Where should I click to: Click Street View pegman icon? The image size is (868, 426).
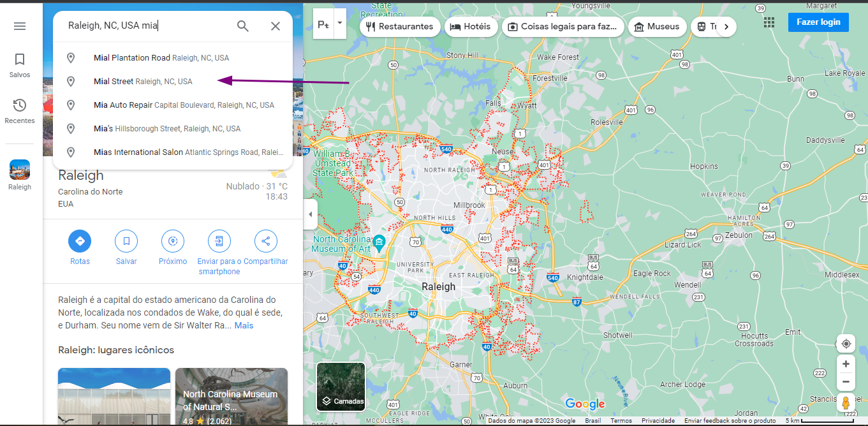(846, 403)
